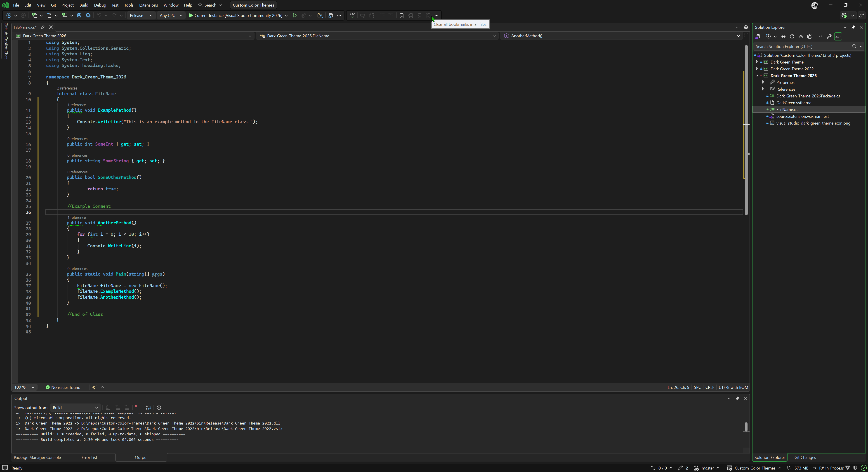Pin the Output window
868x472 pixels.
(737, 398)
